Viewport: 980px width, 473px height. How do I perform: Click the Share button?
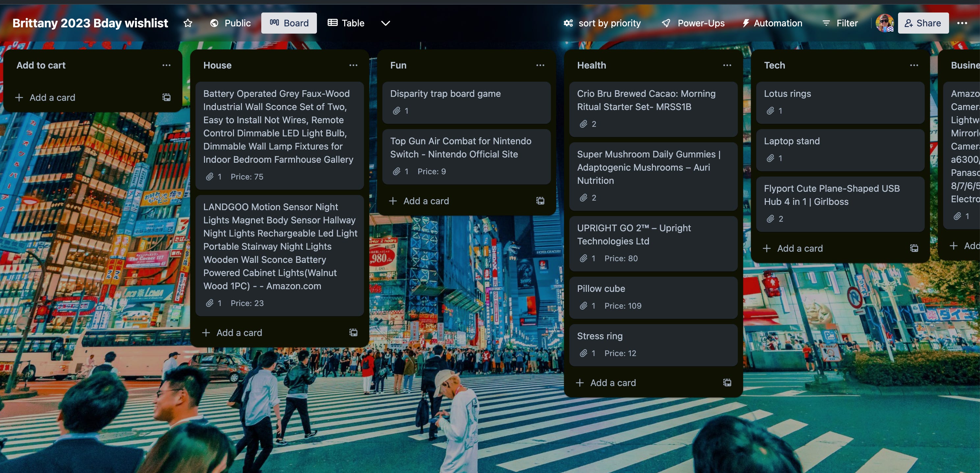923,23
